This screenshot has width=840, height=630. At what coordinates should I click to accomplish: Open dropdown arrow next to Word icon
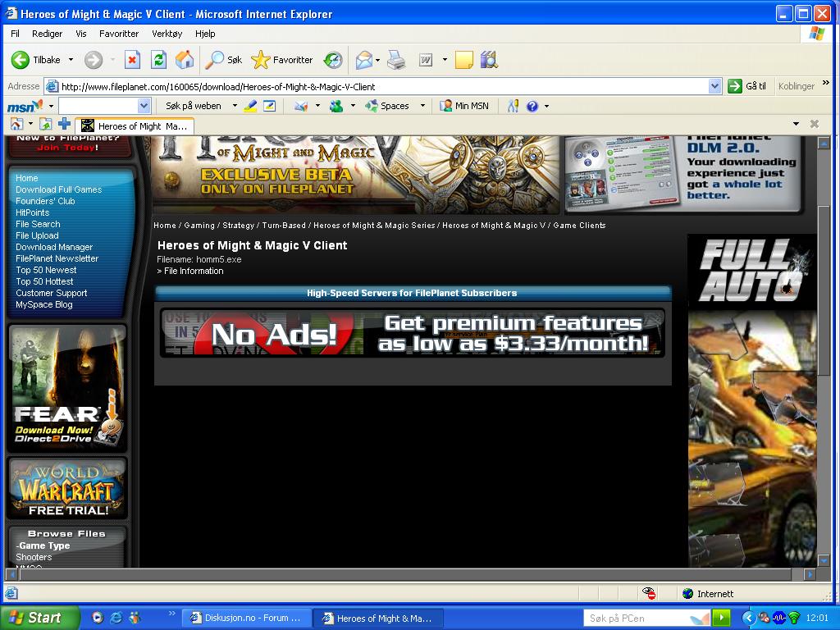point(445,60)
